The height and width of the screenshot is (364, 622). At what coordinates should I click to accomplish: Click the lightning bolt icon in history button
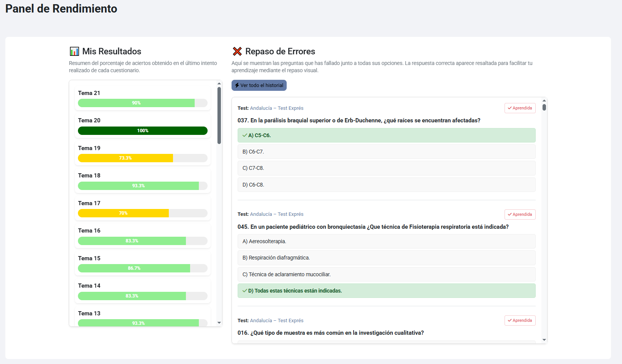click(x=237, y=85)
